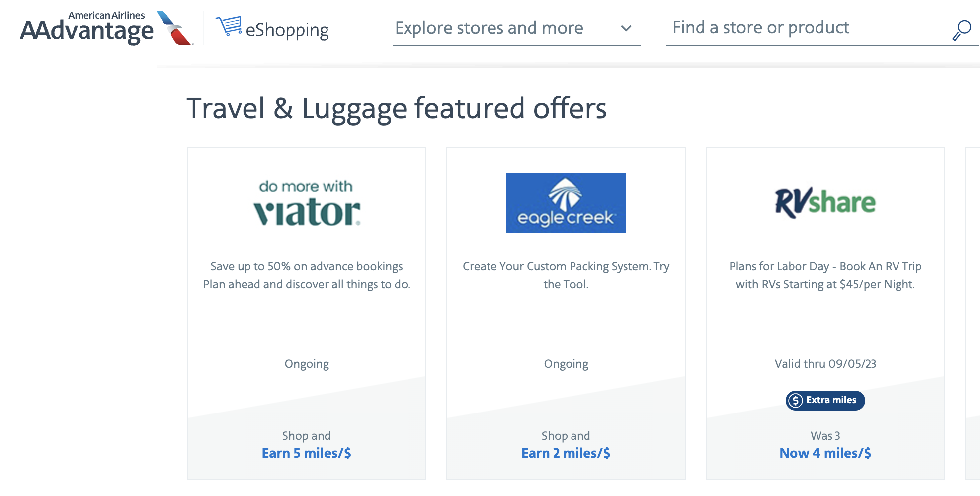Click the RVshare logo

[825, 202]
